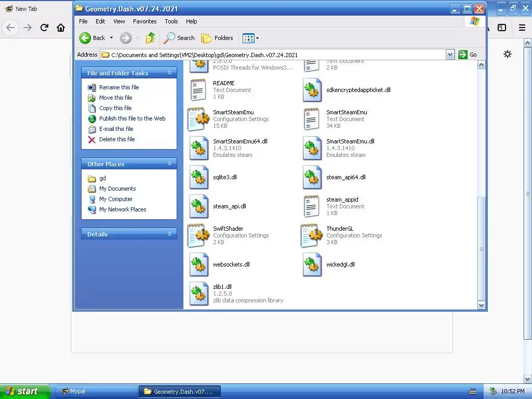This screenshot has height=399, width=532.
Task: Click Publish this file to the Web
Action: point(132,118)
